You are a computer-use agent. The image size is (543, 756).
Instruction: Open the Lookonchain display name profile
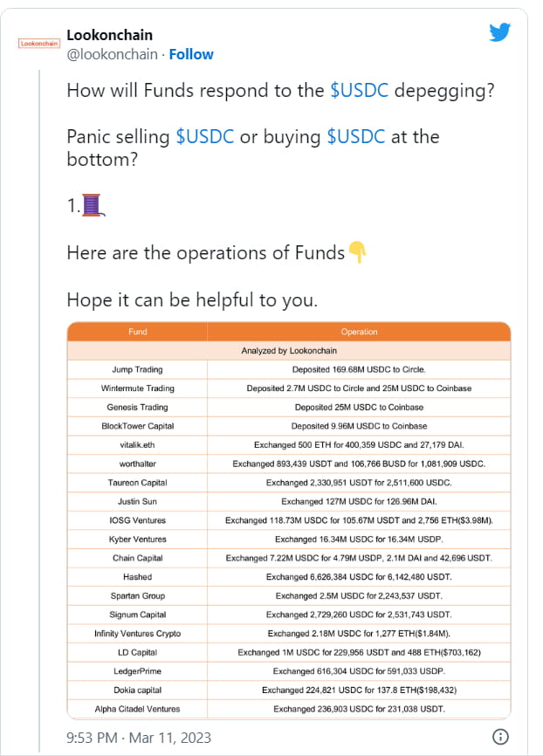(x=109, y=35)
